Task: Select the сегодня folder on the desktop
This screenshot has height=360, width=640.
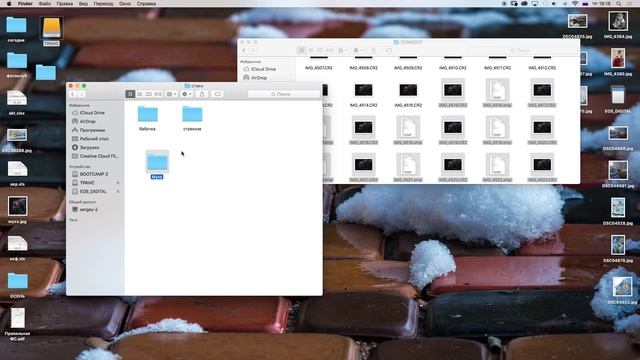Action: coord(16,29)
